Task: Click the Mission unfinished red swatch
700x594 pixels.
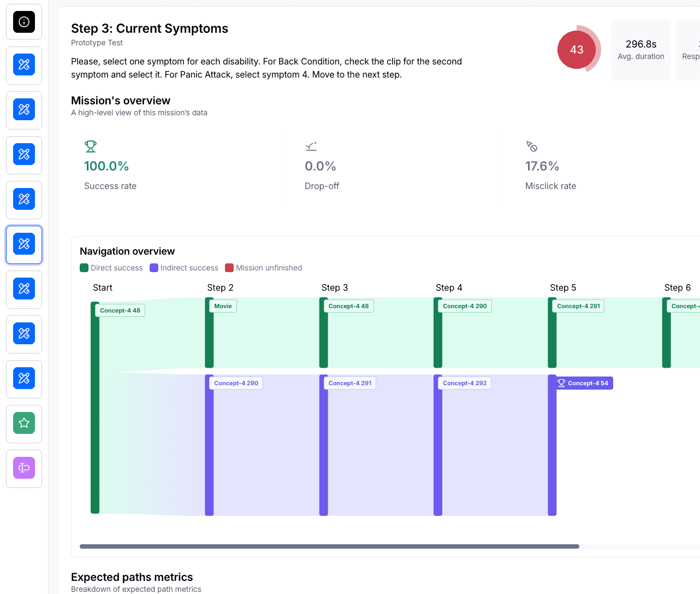Action: tap(229, 268)
